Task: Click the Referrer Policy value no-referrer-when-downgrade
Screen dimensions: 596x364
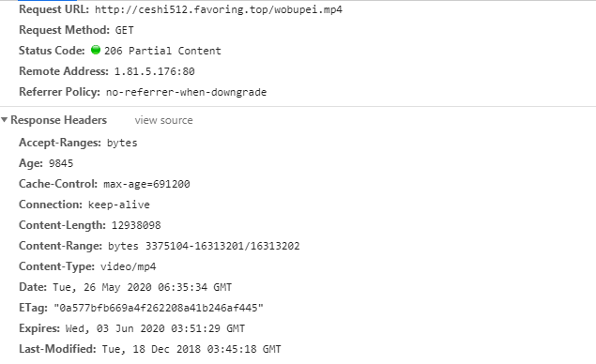Action: click(x=186, y=92)
